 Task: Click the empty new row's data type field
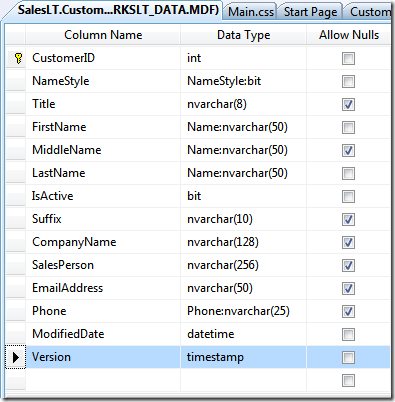(243, 380)
